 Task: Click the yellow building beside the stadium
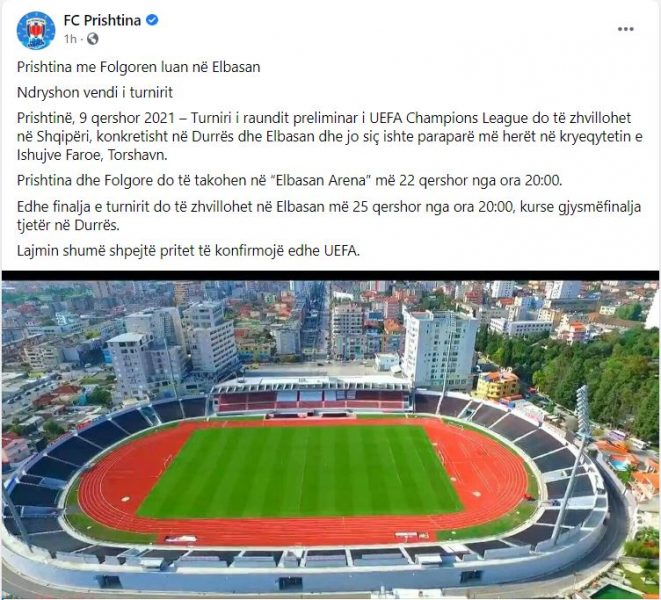point(497,384)
